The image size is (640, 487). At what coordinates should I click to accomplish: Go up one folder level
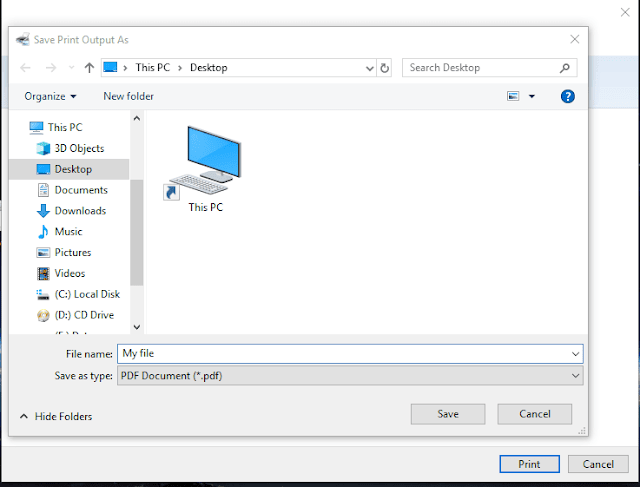point(89,68)
